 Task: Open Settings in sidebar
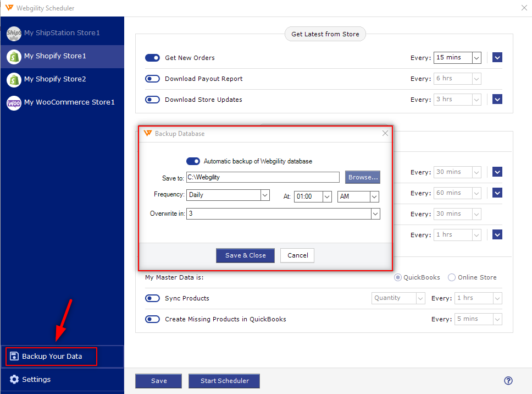pos(62,379)
